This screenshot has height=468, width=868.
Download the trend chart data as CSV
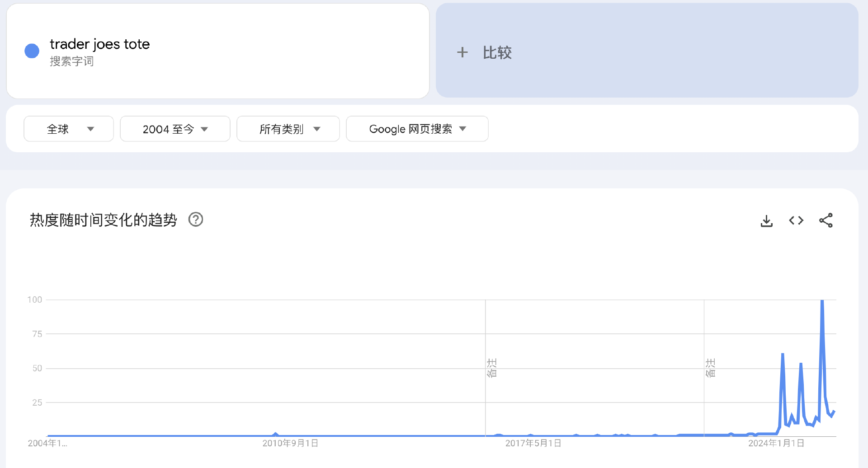[766, 221]
